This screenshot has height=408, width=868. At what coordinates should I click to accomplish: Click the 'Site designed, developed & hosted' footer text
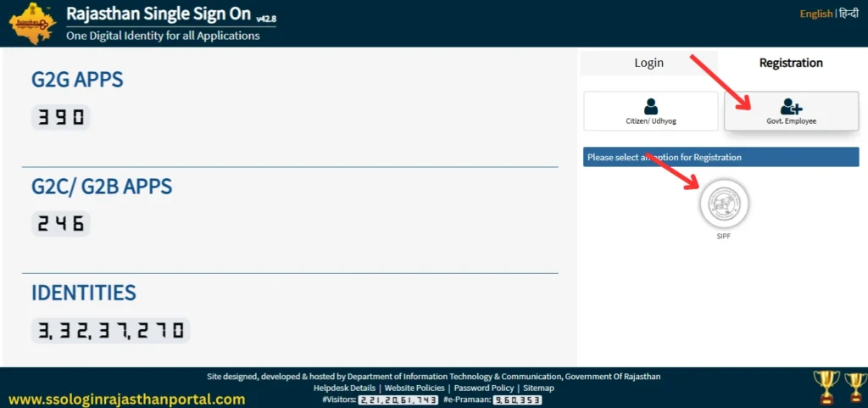[x=433, y=377]
